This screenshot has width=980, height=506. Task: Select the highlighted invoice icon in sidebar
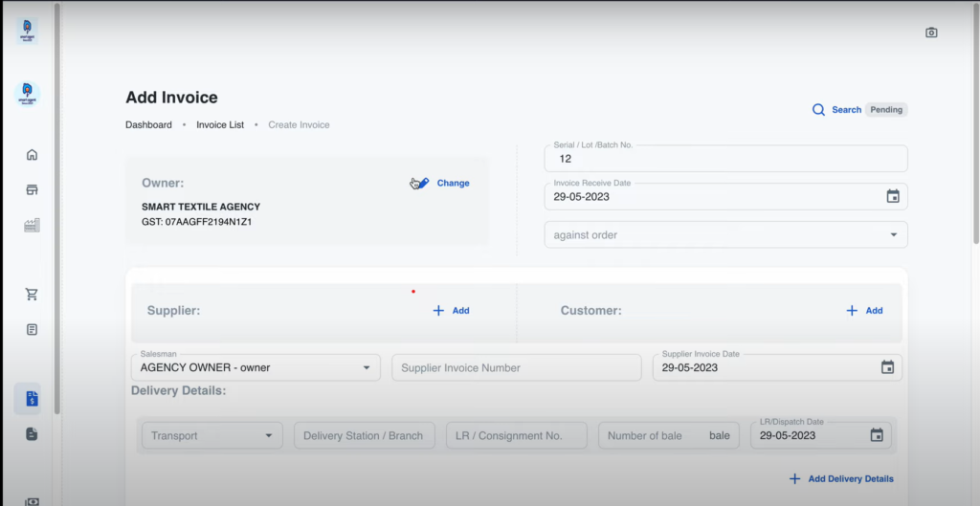pyautogui.click(x=32, y=399)
